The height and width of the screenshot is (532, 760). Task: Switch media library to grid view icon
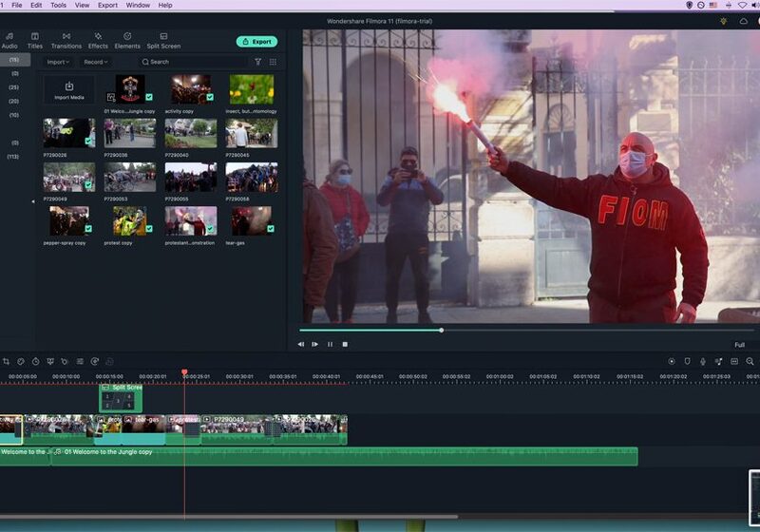(273, 62)
